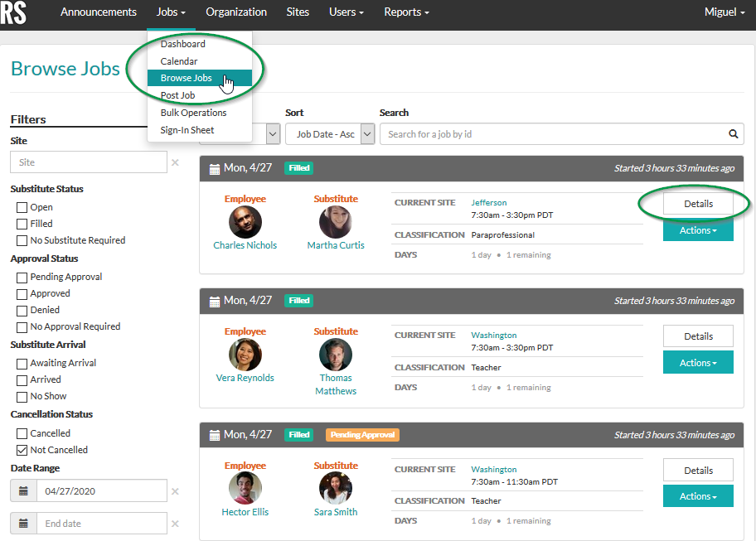Check the Denied filter
The width and height of the screenshot is (756, 541).
22,310
